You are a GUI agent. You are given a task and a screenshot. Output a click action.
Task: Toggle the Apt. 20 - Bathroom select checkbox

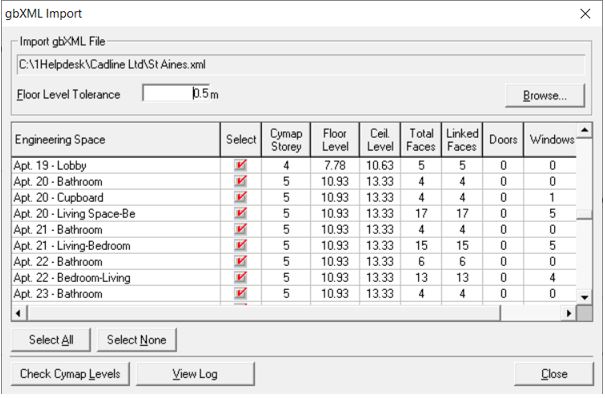pyautogui.click(x=240, y=181)
